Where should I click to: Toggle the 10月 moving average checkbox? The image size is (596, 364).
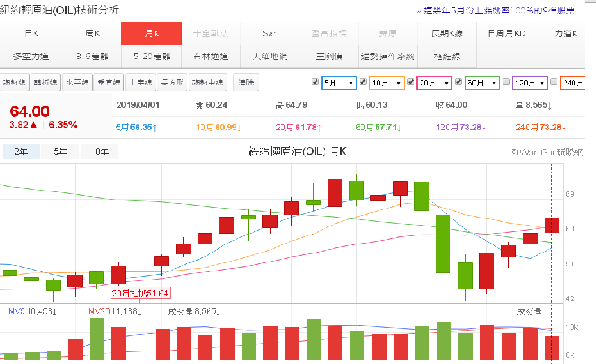pyautogui.click(x=362, y=83)
